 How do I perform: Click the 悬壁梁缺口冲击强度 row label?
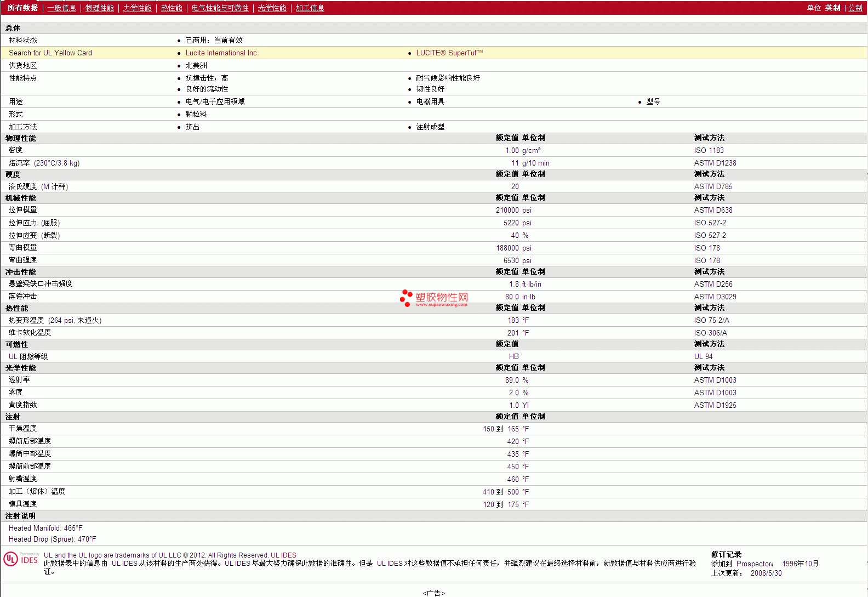[41, 283]
